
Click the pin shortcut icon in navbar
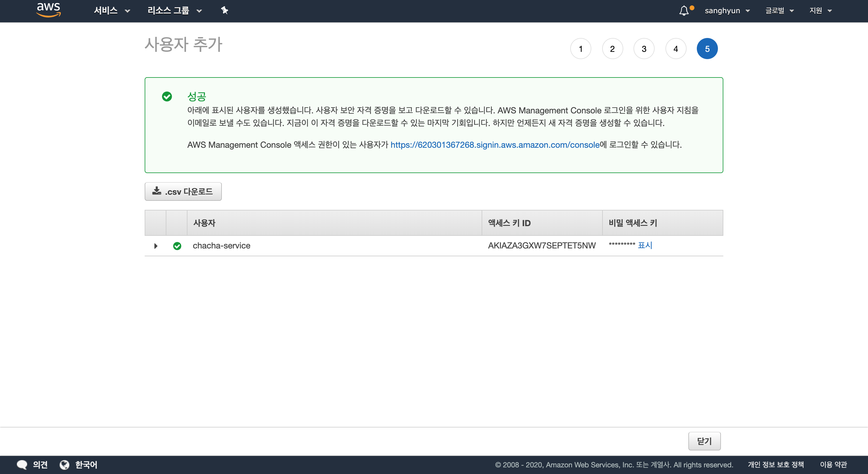(x=225, y=11)
